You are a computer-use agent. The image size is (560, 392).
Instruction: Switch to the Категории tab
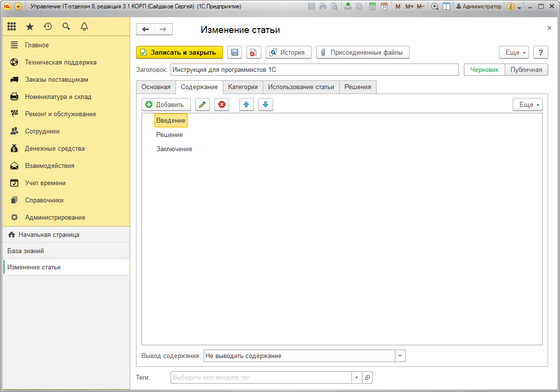point(243,87)
